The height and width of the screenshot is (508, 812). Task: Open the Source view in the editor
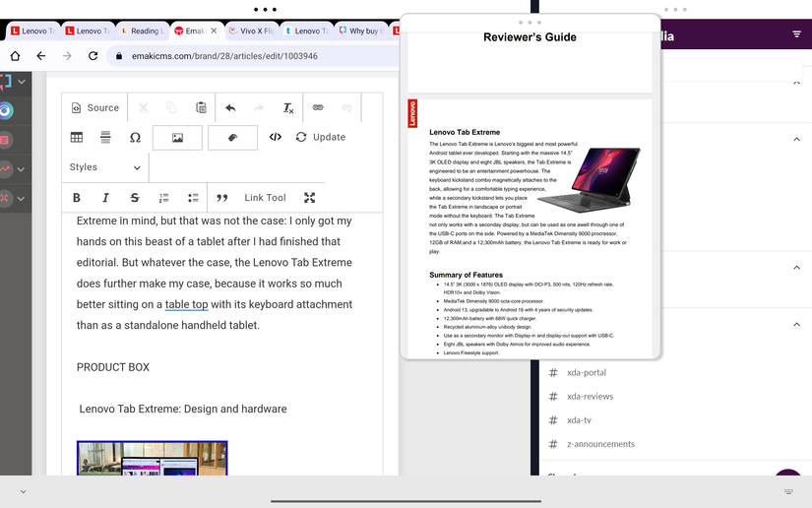pyautogui.click(x=94, y=107)
